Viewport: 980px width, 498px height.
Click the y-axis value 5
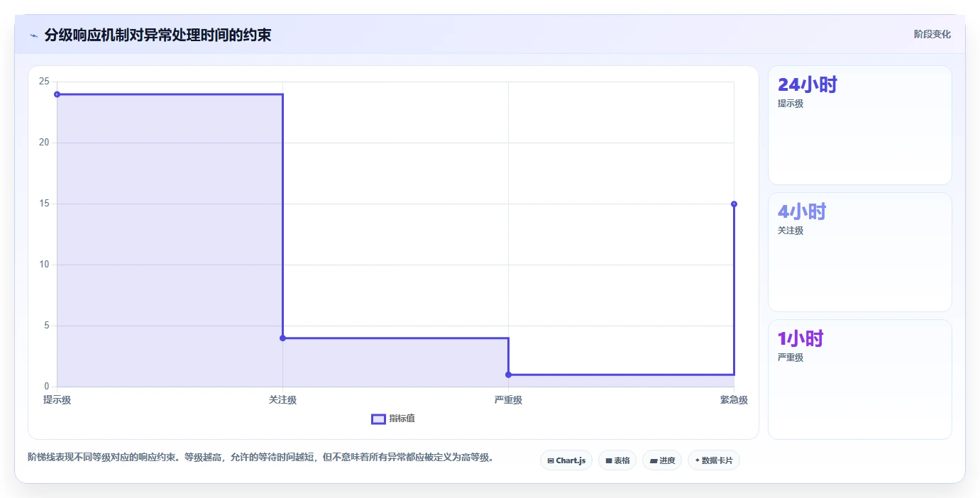click(46, 326)
